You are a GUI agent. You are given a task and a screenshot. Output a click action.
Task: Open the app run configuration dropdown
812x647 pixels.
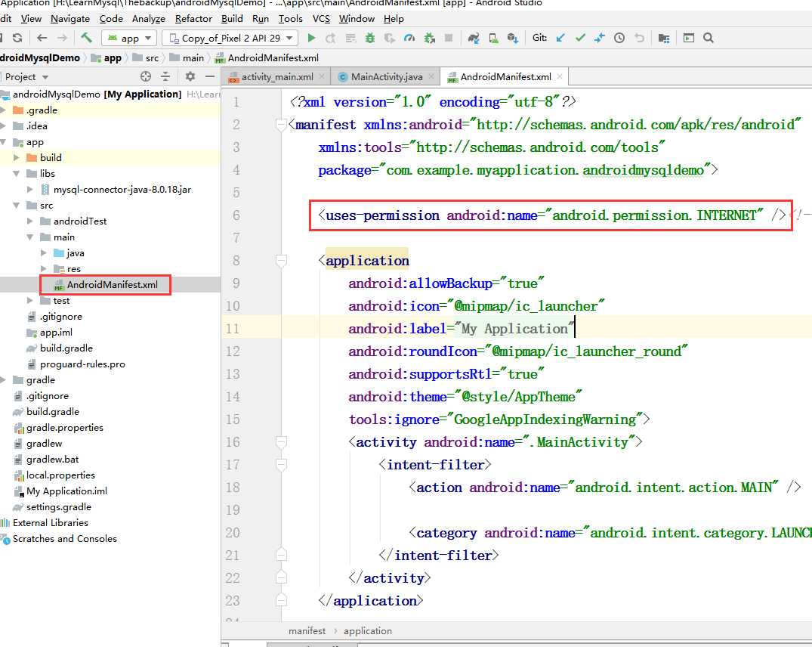pos(128,38)
